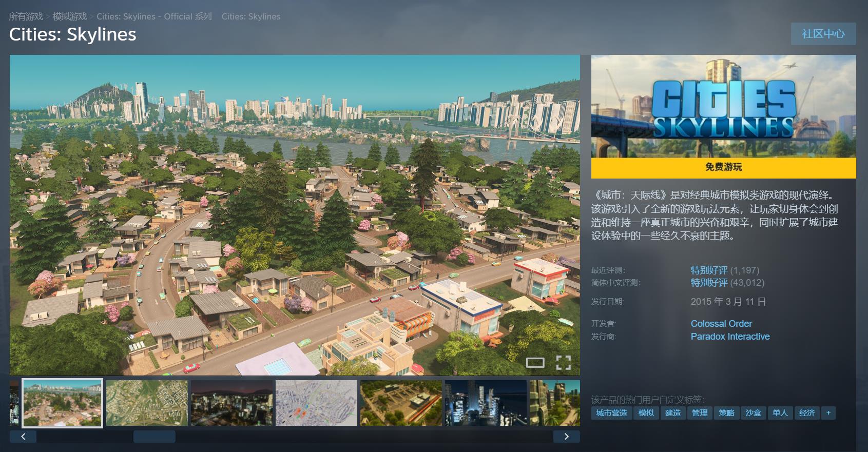Viewport: 868px width, 452px height.
Task: Open Paradox Interactive publisher page
Action: 730,337
